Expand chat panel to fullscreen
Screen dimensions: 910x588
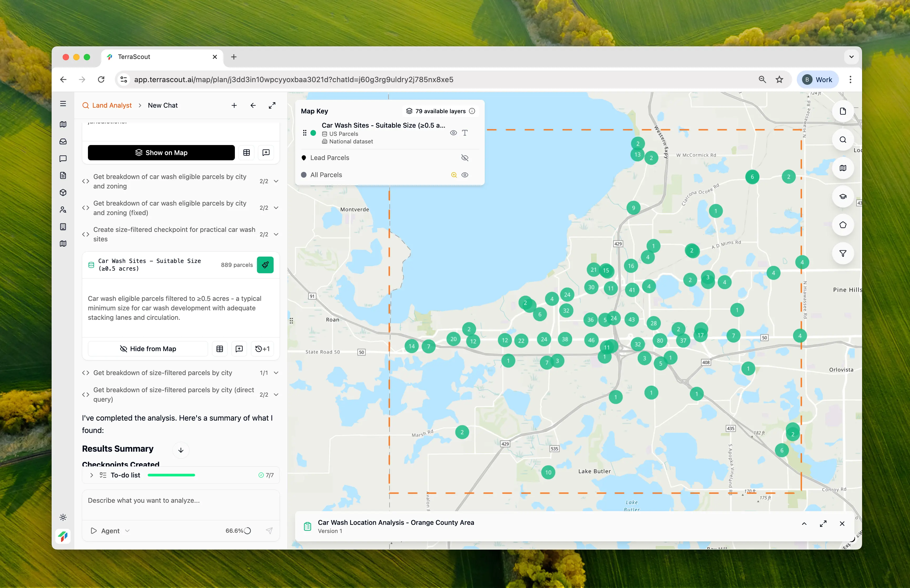[x=272, y=105]
